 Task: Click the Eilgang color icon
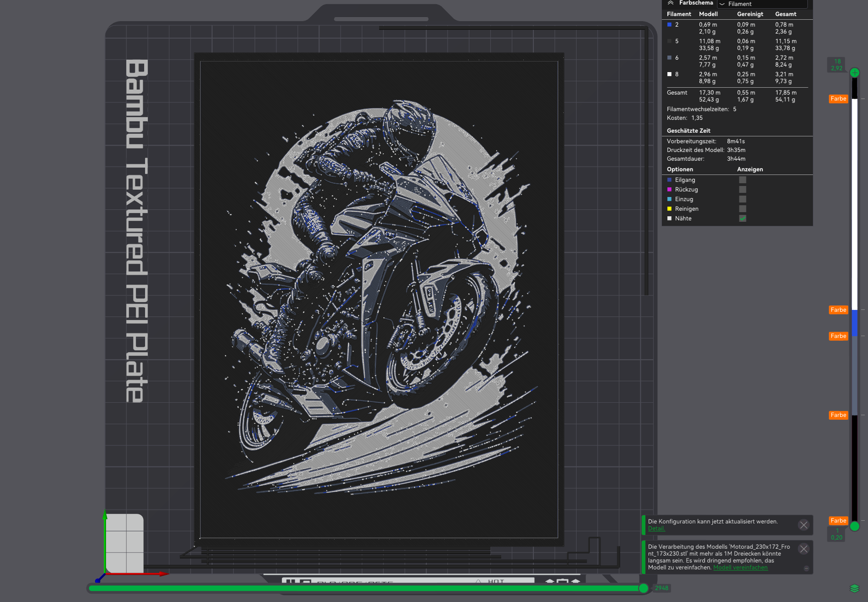669,180
